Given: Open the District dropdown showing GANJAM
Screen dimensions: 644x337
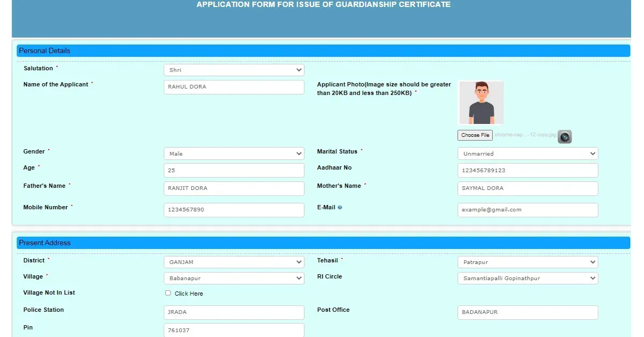Looking at the screenshot, I should point(233,262).
